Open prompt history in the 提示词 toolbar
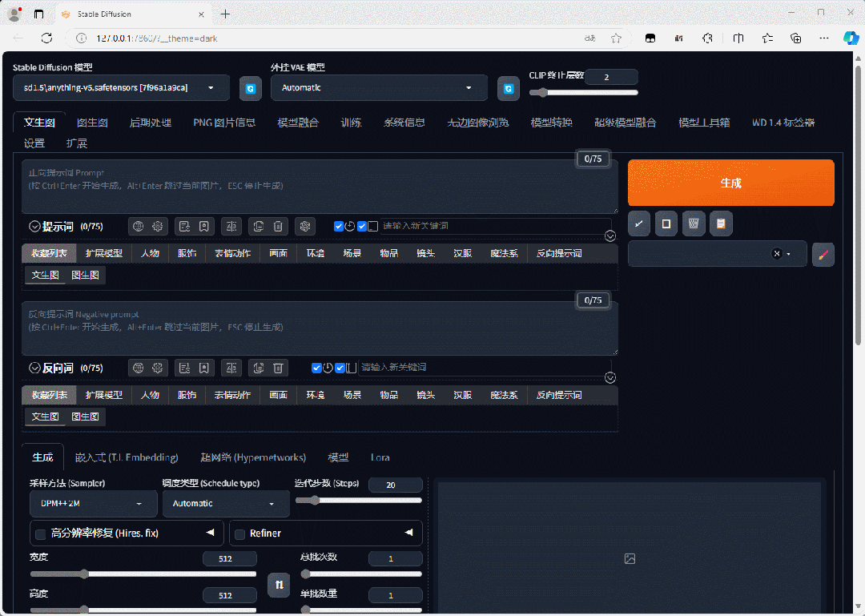Image resolution: width=865 pixels, height=616 pixels. 185,227
